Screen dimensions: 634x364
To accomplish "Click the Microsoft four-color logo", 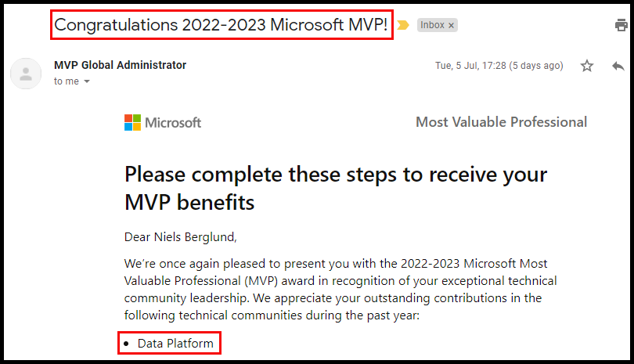I will tap(132, 123).
